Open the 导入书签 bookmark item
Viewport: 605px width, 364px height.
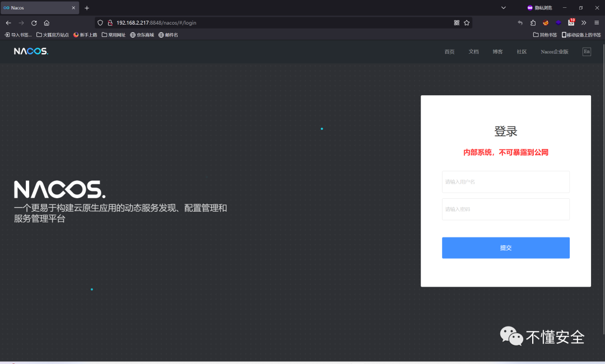18,35
